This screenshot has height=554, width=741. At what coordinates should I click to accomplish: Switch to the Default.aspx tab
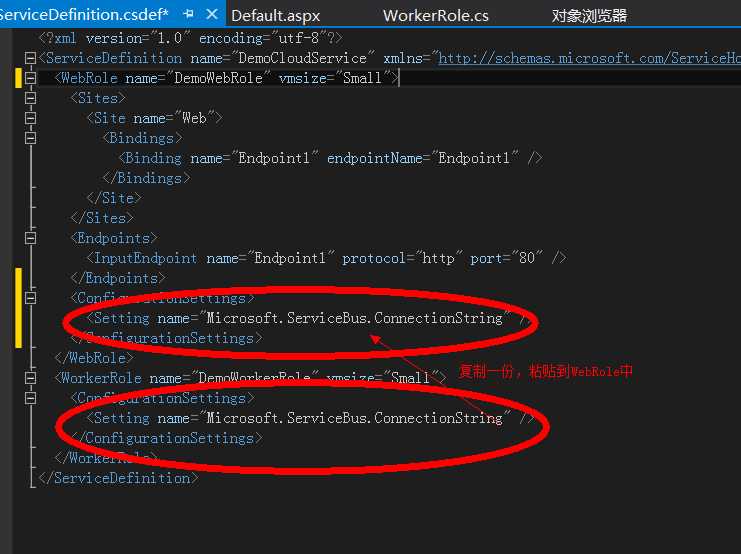[x=276, y=16]
